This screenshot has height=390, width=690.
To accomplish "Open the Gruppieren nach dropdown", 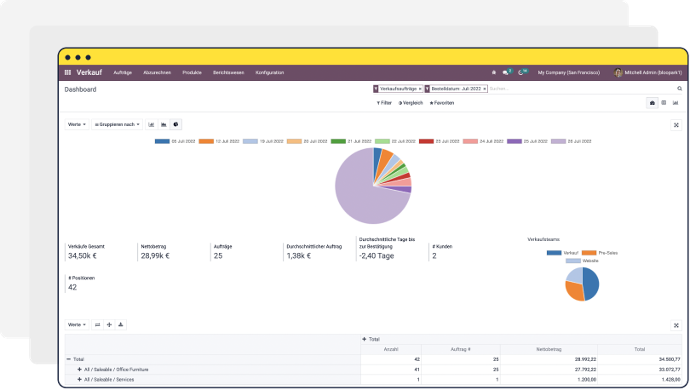I will tap(117, 125).
